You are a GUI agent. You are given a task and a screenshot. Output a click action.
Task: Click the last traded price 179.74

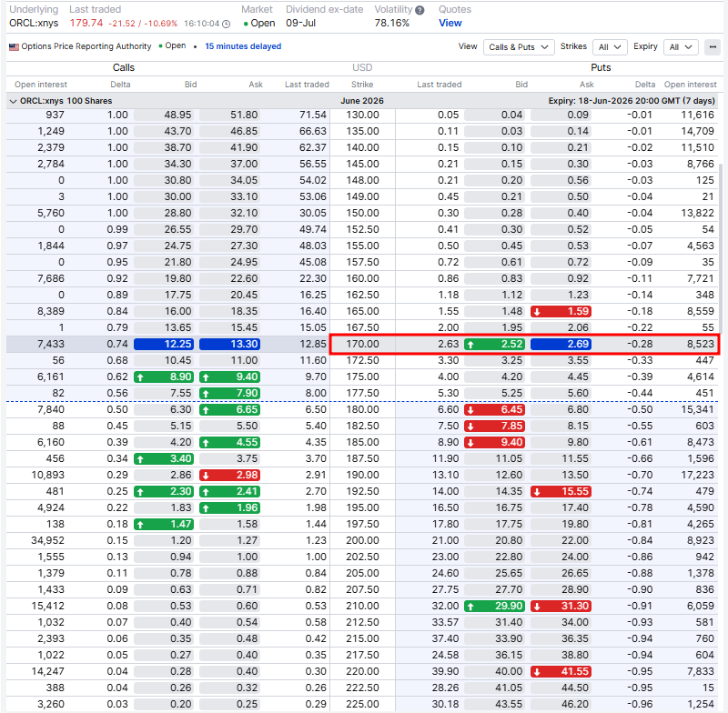click(x=86, y=24)
